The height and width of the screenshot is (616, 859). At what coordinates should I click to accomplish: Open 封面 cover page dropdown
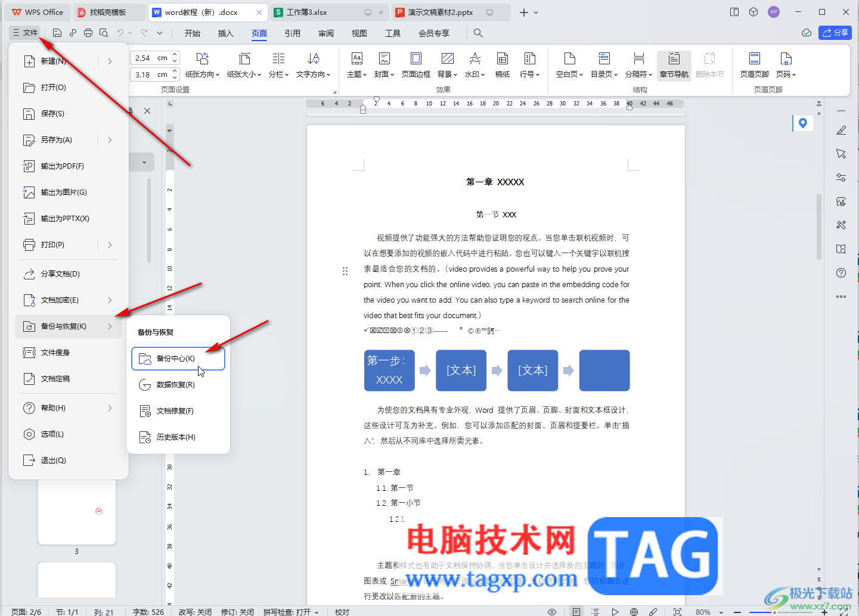click(384, 65)
